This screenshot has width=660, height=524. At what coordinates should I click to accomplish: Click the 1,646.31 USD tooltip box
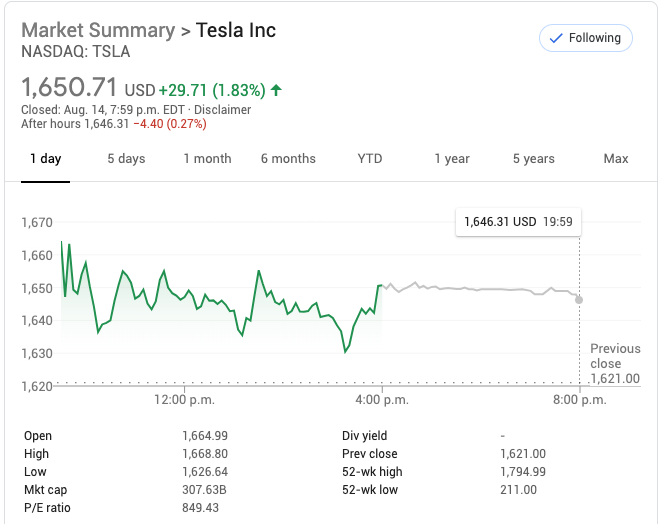[x=518, y=222]
